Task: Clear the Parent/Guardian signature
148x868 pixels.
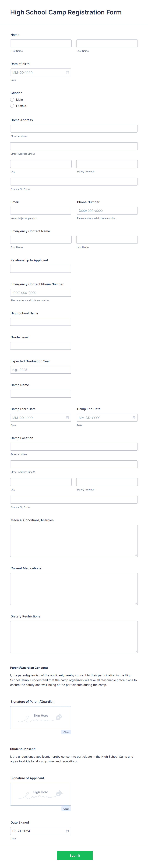Action: pyautogui.click(x=66, y=732)
